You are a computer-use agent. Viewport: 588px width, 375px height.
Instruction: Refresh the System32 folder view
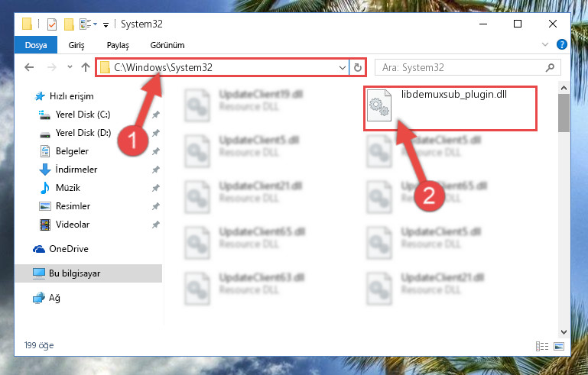358,67
